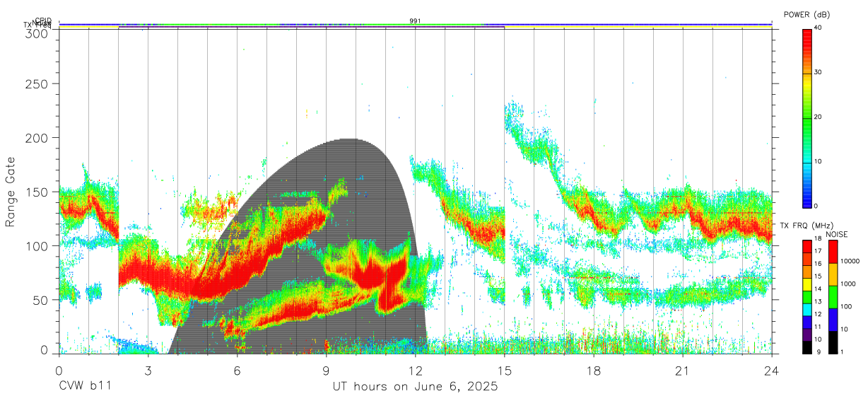Click the 14 label on TX FRQ scale

pyautogui.click(x=819, y=289)
